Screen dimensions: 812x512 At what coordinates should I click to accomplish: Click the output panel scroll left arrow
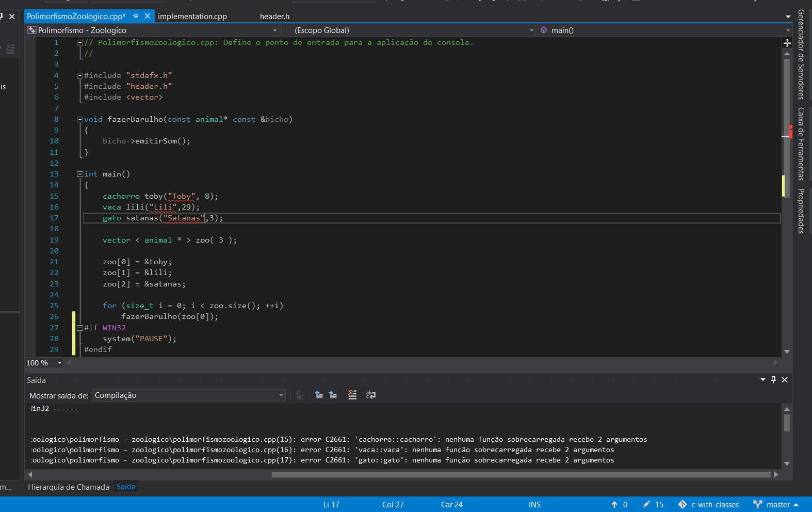30,474
